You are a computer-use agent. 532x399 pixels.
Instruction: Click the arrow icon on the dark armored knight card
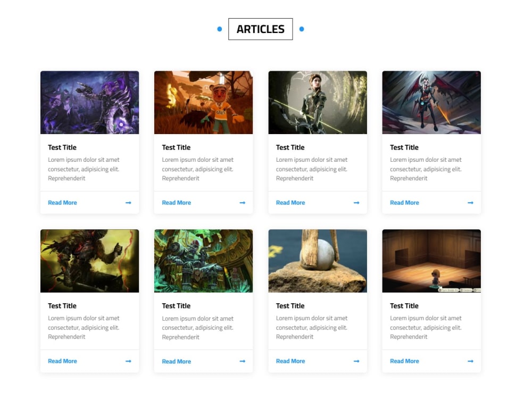click(x=128, y=361)
